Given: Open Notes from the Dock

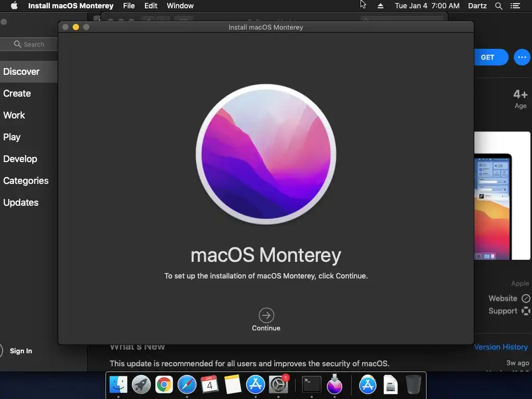Looking at the screenshot, I should click(233, 385).
